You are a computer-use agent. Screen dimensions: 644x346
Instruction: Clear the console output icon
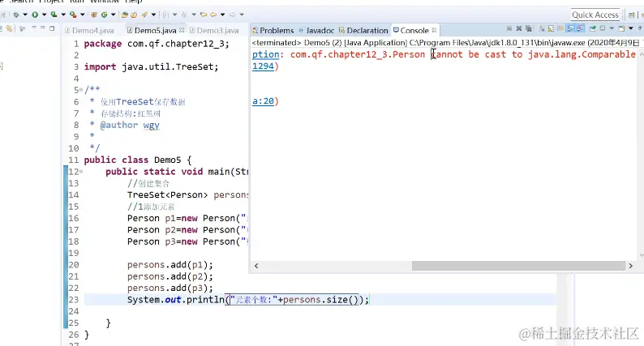[x=542, y=28]
